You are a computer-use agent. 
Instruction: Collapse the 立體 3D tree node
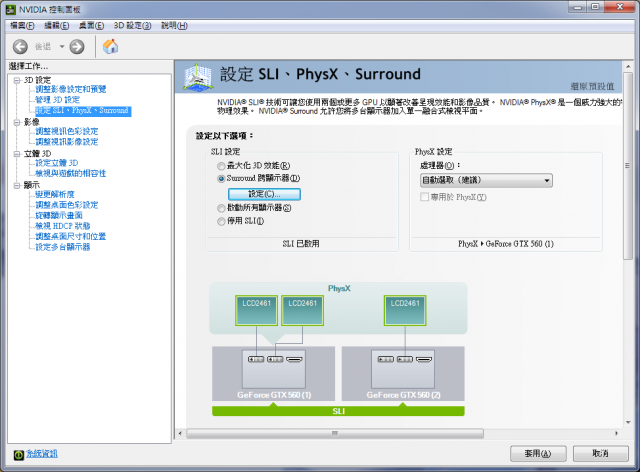(17, 154)
